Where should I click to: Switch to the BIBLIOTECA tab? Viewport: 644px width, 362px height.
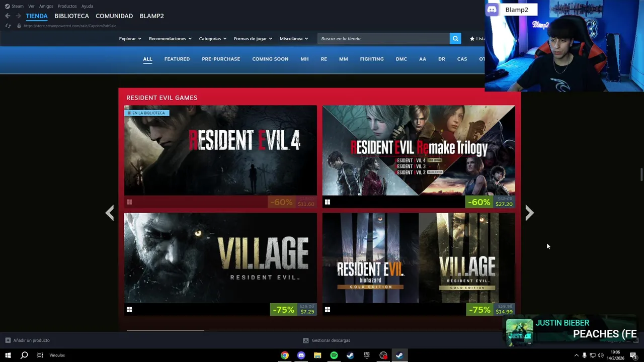coord(71,16)
